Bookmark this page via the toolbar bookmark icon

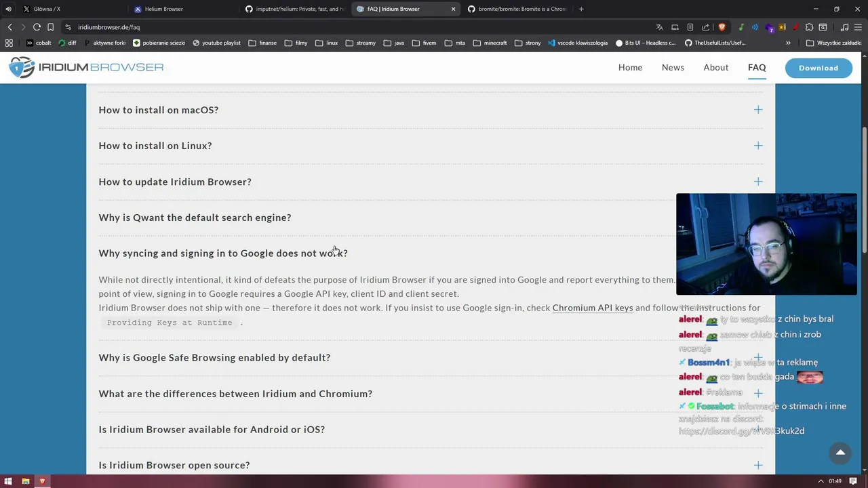click(50, 27)
